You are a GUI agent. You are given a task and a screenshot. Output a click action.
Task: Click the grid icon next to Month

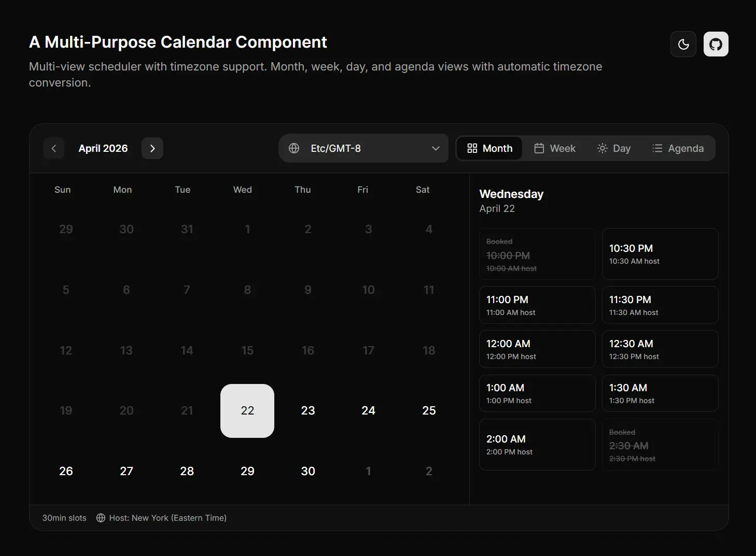point(472,148)
